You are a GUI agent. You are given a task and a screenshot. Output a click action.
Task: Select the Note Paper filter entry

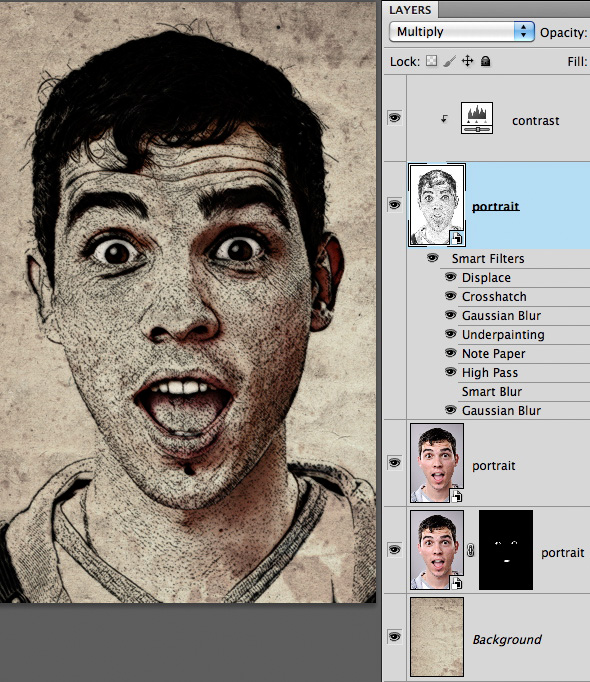pyautogui.click(x=493, y=354)
